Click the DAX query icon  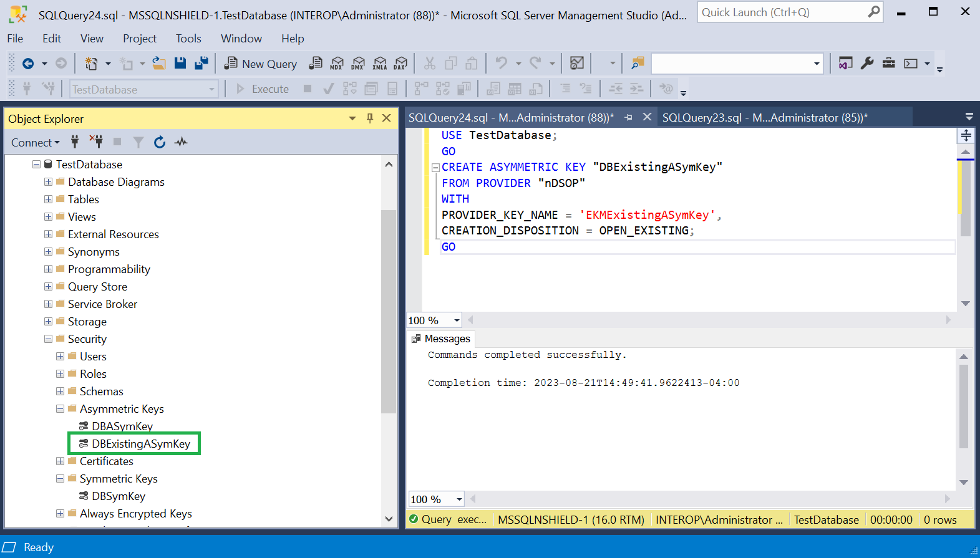point(400,63)
